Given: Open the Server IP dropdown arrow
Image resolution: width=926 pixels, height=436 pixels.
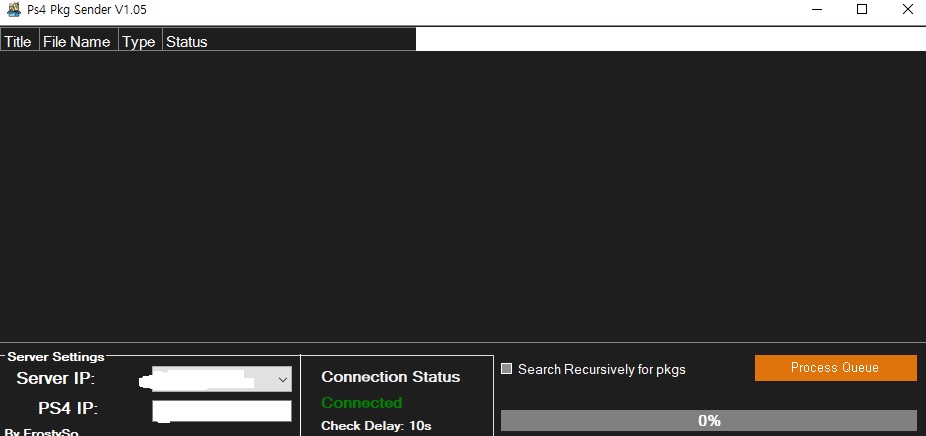Looking at the screenshot, I should 282,379.
